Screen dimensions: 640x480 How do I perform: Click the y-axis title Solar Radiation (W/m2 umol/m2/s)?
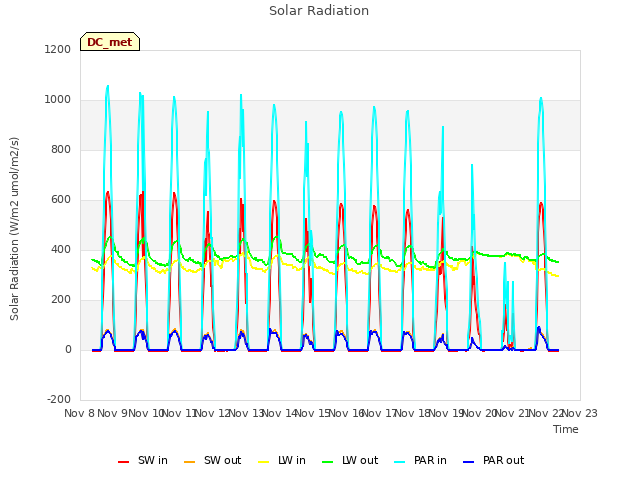pyautogui.click(x=14, y=229)
